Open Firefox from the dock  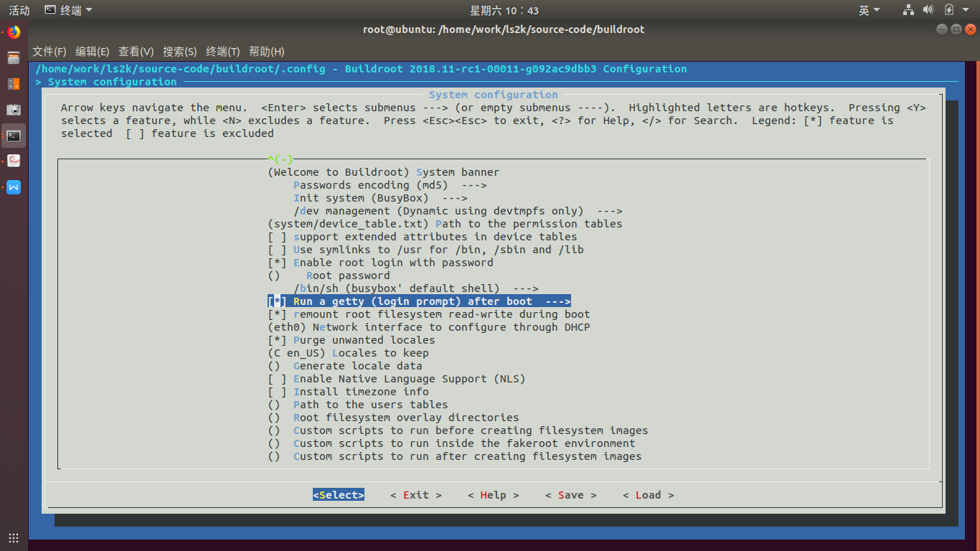tap(14, 32)
